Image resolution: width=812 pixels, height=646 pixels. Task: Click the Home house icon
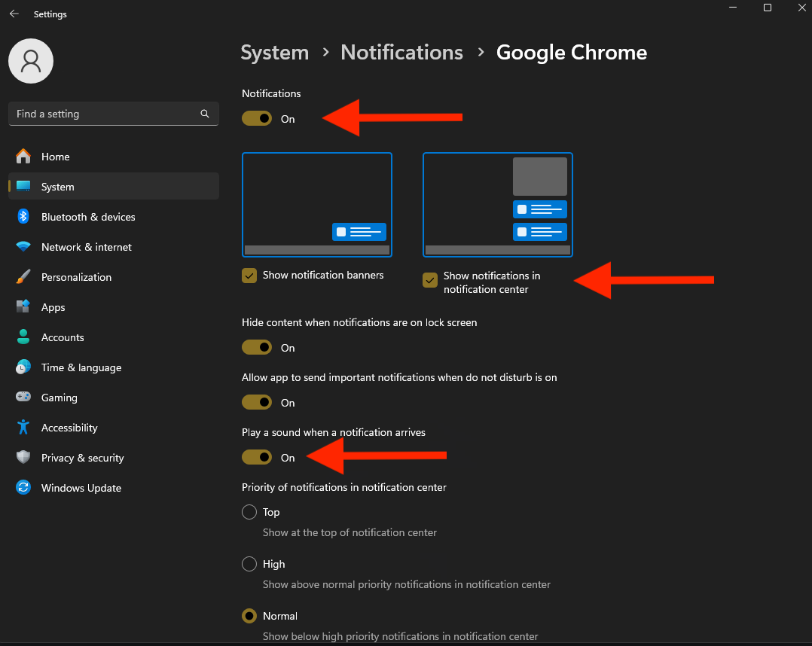pyautogui.click(x=23, y=157)
